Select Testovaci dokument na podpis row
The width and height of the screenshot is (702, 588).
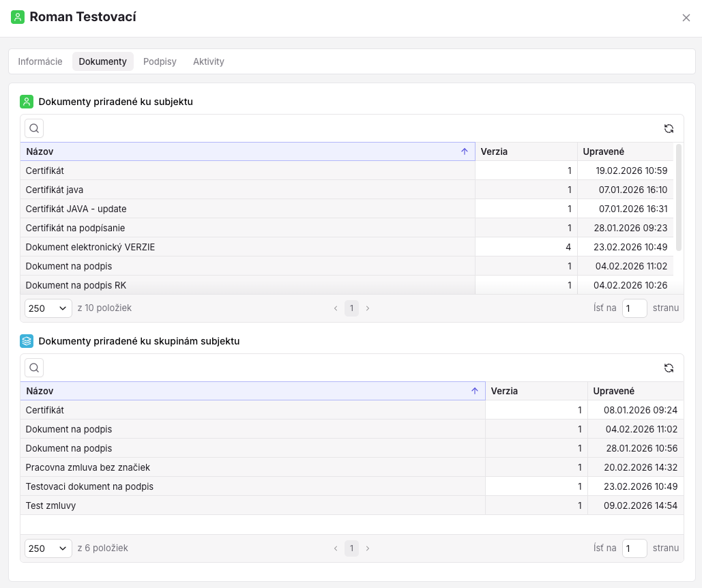tap(352, 486)
